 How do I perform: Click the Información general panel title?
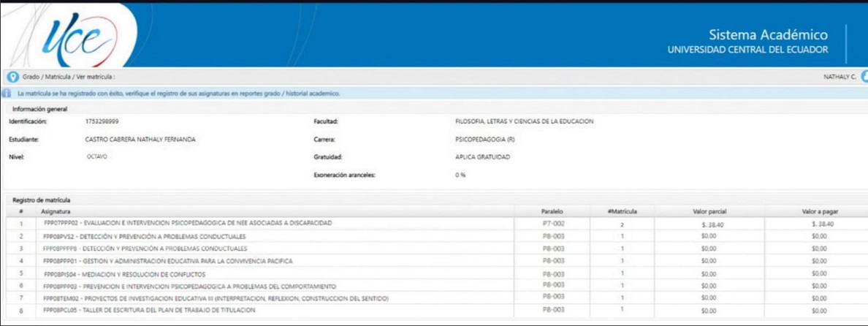40,109
